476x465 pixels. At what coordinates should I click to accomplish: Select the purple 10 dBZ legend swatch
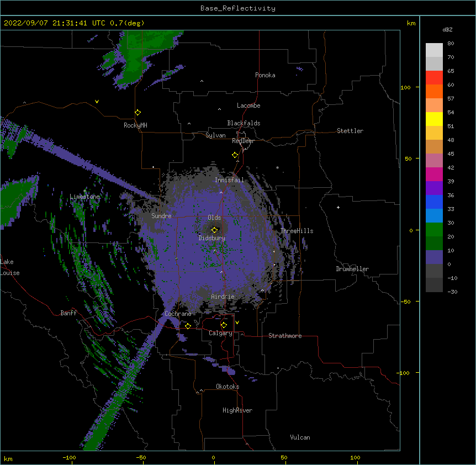434,257
